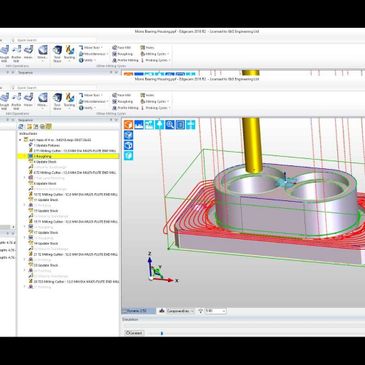Expand greyed instruction 12 node
This screenshot has width=365, height=365.
click(x=25, y=205)
